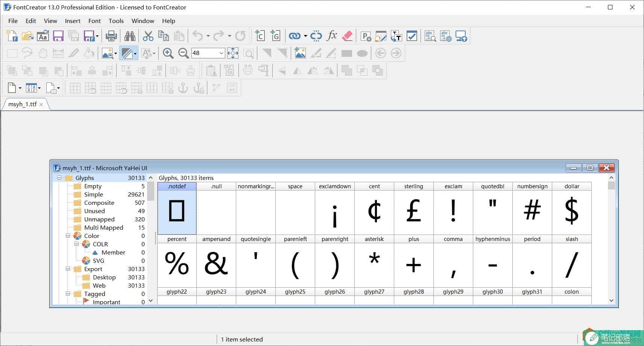This screenshot has width=644, height=346.
Task: Add glyphs with the plus G icon
Action: point(275,36)
